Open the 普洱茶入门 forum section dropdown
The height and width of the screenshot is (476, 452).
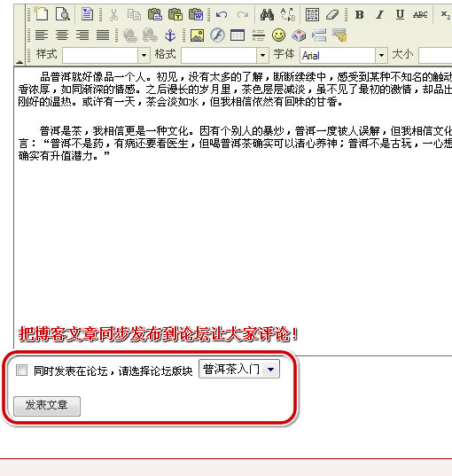pos(239,369)
